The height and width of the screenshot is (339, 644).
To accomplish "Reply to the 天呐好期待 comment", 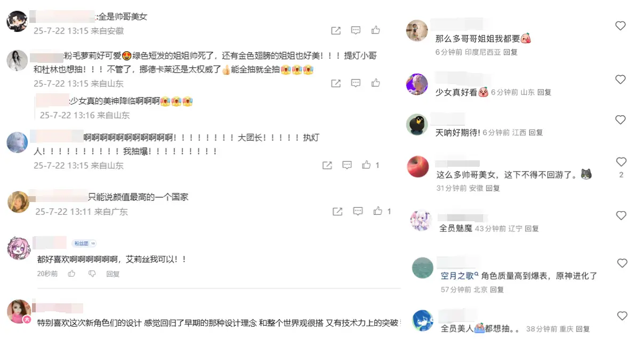I will click(x=536, y=132).
